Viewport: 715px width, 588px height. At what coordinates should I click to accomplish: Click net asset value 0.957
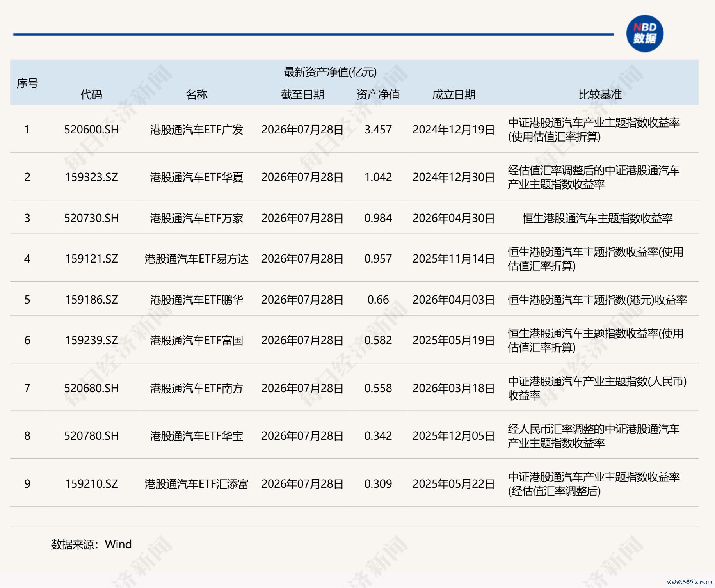(x=378, y=258)
